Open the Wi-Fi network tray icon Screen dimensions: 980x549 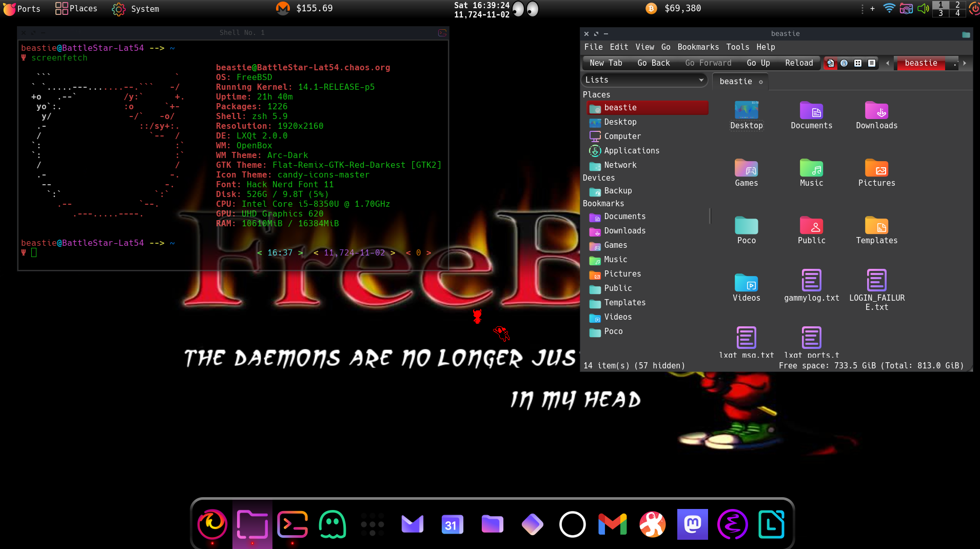(889, 8)
